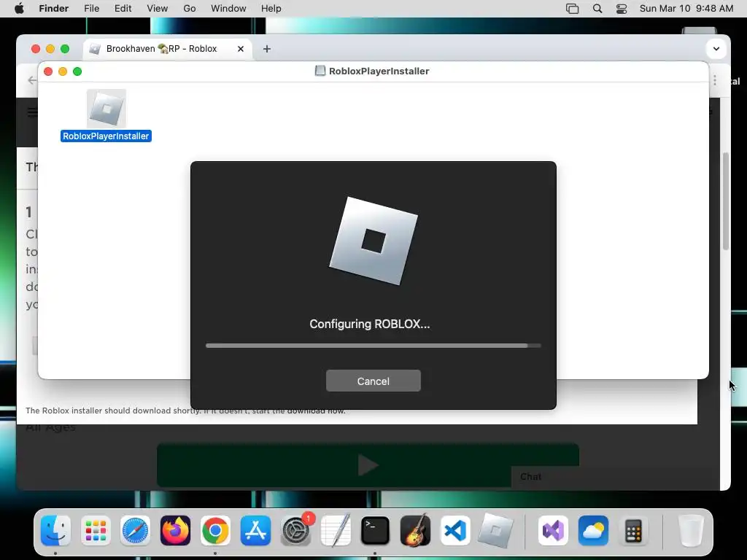Open the File menu
This screenshot has height=560, width=747.
[91, 9]
